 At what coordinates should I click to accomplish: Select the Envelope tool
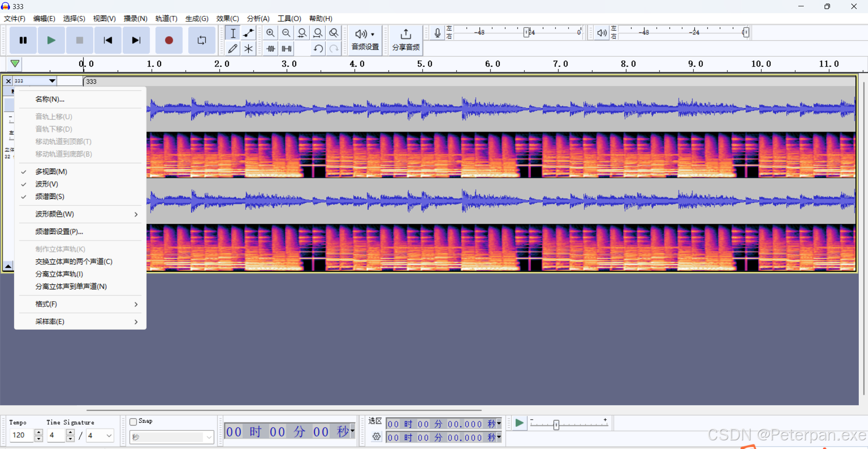(248, 33)
